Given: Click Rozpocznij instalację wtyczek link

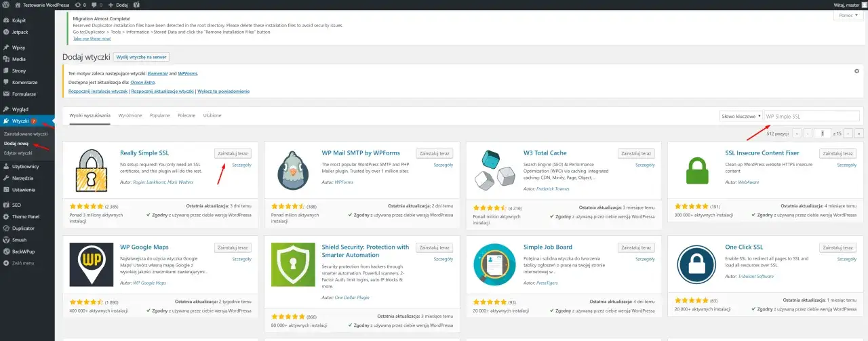Looking at the screenshot, I should pos(98,91).
